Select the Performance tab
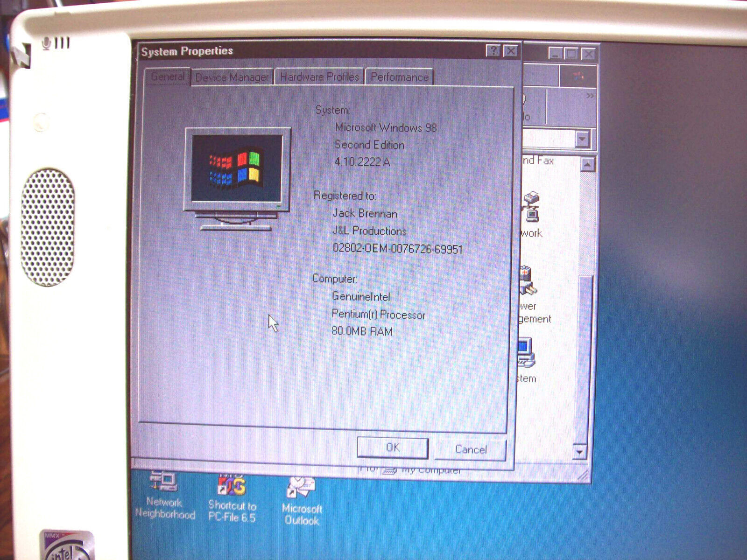 pos(400,77)
